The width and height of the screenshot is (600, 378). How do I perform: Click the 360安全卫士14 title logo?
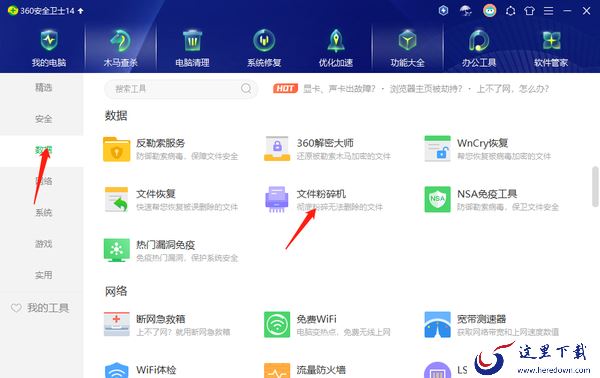pos(13,11)
